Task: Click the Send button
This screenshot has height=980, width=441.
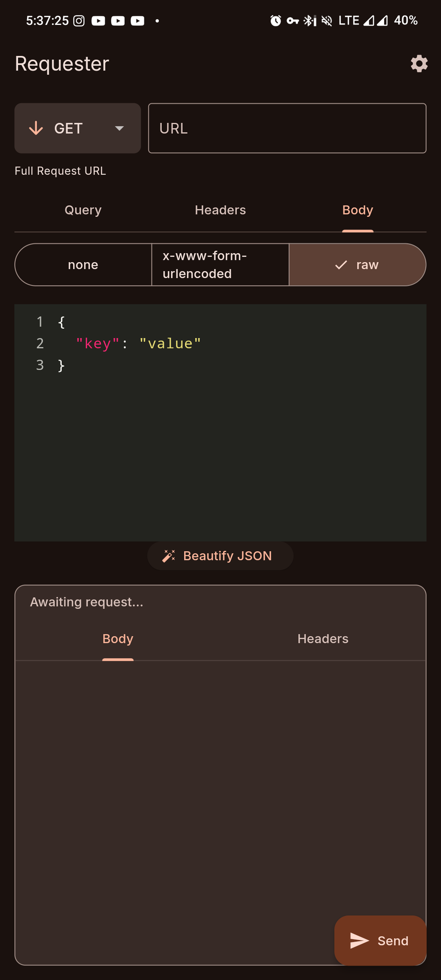Action: [380, 940]
